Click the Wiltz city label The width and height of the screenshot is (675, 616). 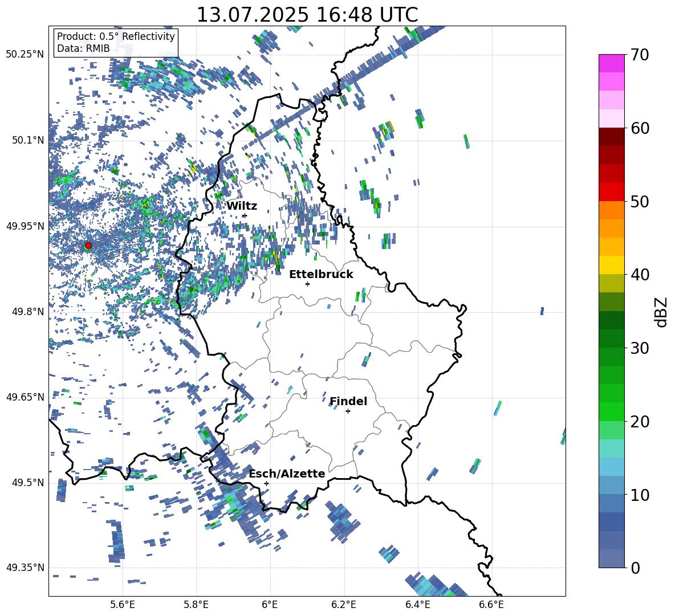(x=242, y=206)
